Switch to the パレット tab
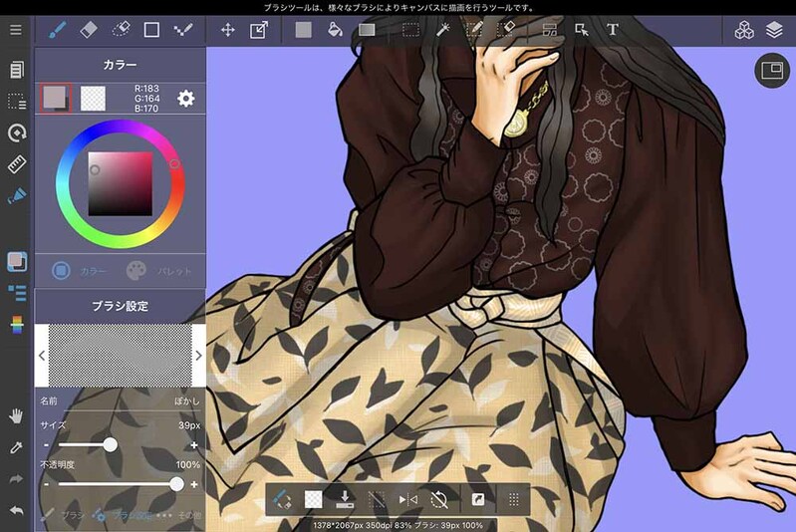Viewport: 796px width, 532px height. [159, 271]
